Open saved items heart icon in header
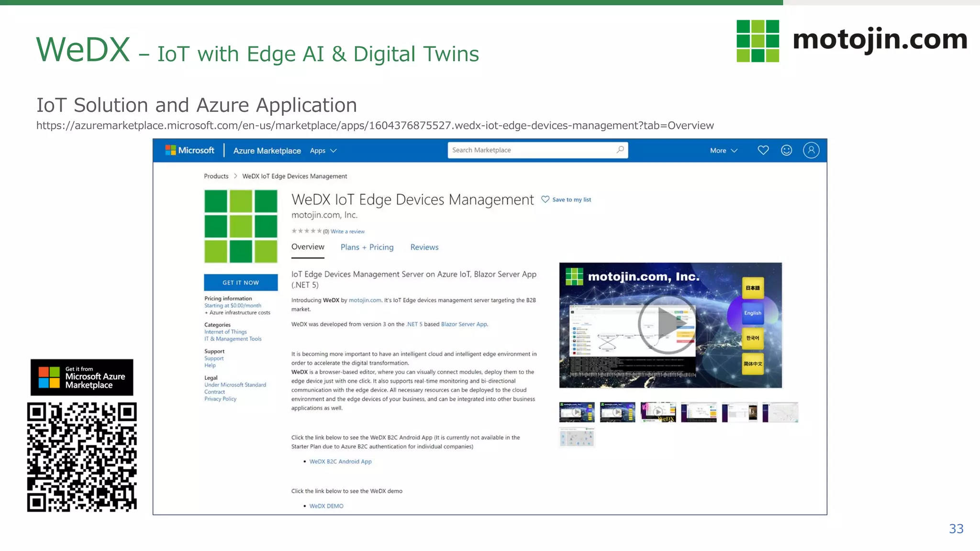Image resolution: width=980 pixels, height=551 pixels. coord(763,150)
